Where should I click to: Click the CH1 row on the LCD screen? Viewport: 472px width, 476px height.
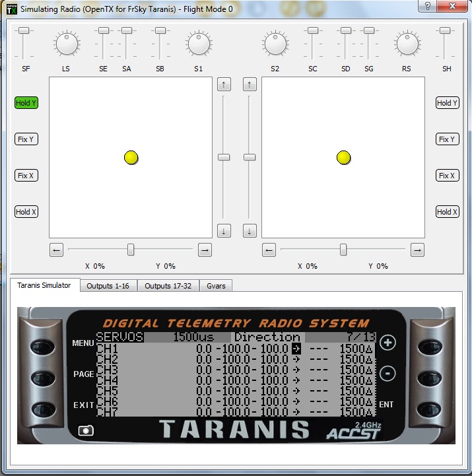[236, 349]
